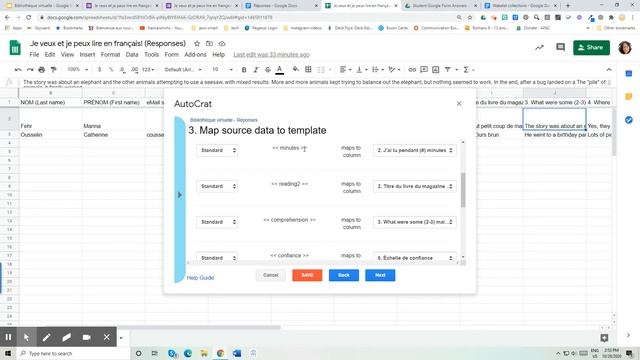Open the Fill color picker

(x=296, y=70)
